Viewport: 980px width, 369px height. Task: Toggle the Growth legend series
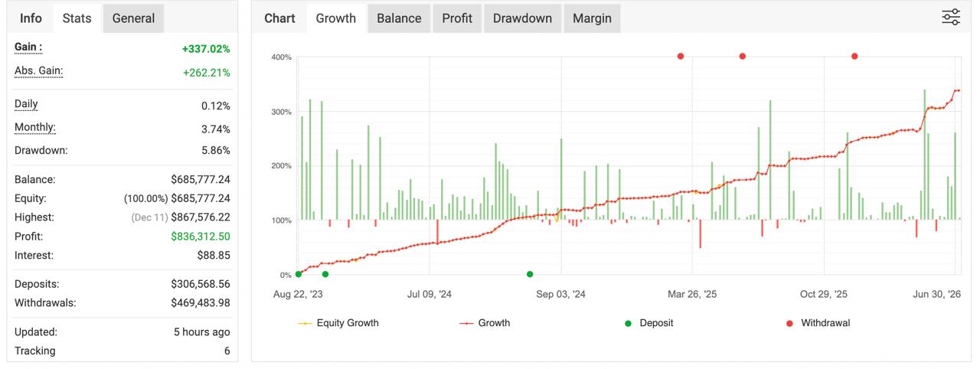[x=485, y=323]
